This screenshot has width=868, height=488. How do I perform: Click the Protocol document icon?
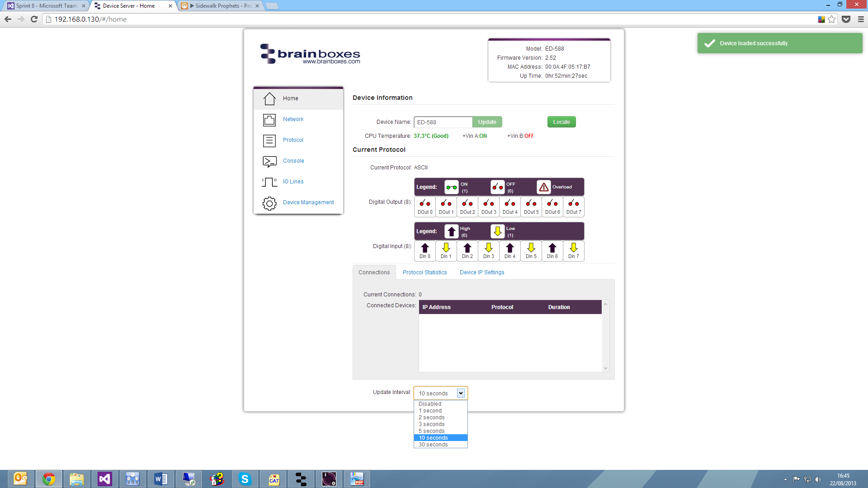coord(269,141)
